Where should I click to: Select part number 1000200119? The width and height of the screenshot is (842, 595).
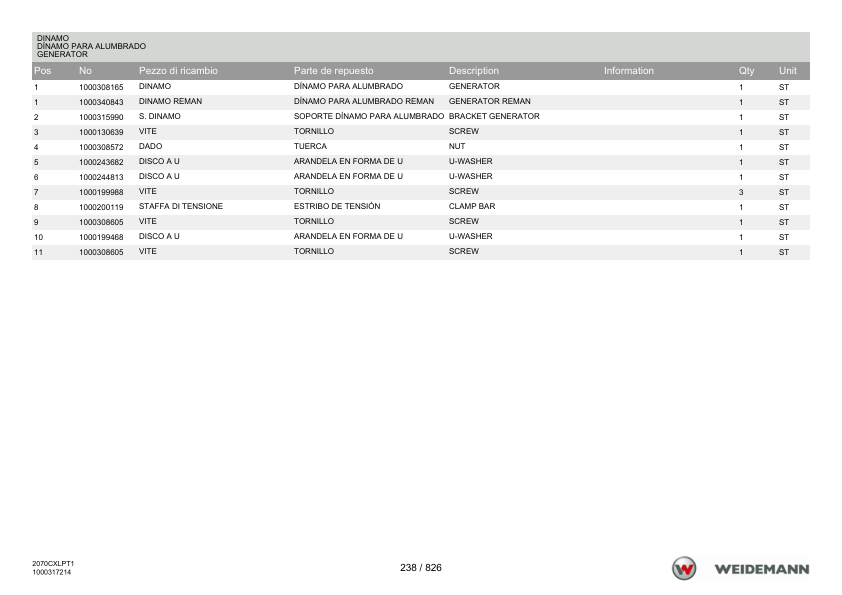[x=101, y=207]
